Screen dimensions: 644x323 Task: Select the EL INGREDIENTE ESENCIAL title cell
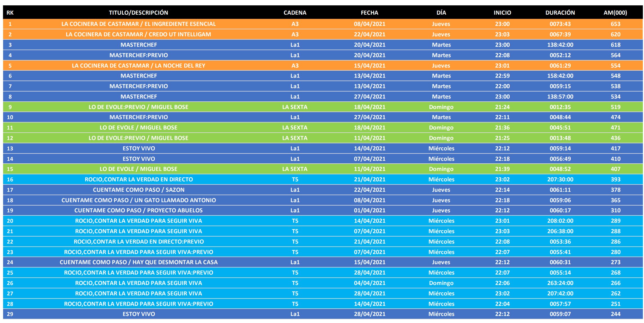(138, 24)
